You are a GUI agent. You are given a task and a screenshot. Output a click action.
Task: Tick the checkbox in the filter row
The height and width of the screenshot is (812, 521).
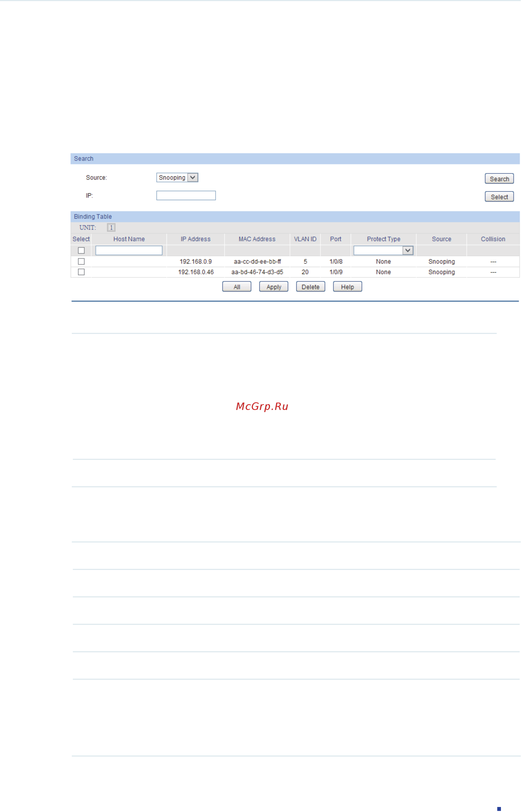[81, 250]
